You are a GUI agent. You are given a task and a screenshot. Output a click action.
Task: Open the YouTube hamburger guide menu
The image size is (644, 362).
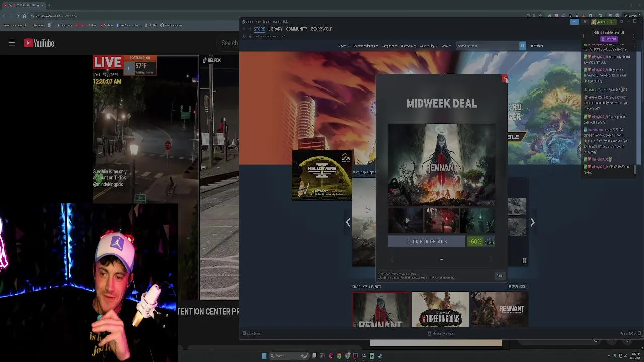pos(12,43)
